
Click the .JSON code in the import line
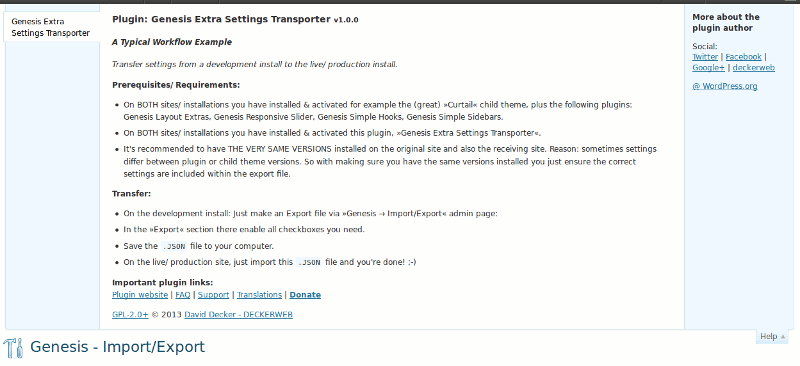309,262
